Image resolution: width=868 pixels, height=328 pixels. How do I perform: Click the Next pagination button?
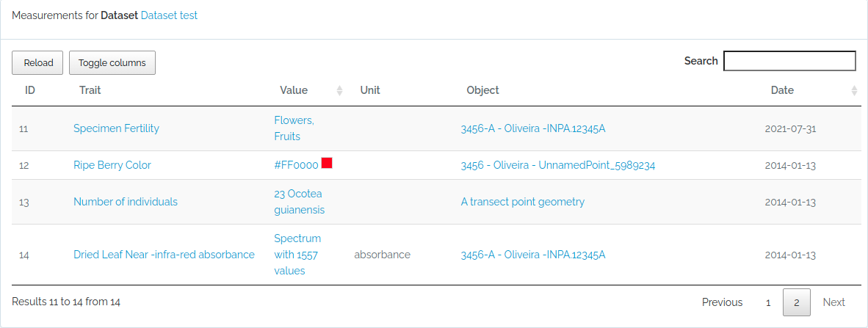click(833, 302)
